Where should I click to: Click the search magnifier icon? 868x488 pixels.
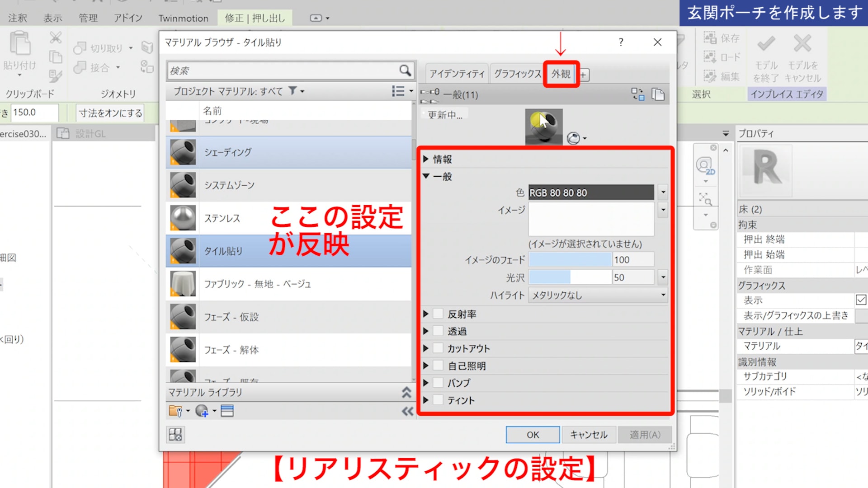405,70
